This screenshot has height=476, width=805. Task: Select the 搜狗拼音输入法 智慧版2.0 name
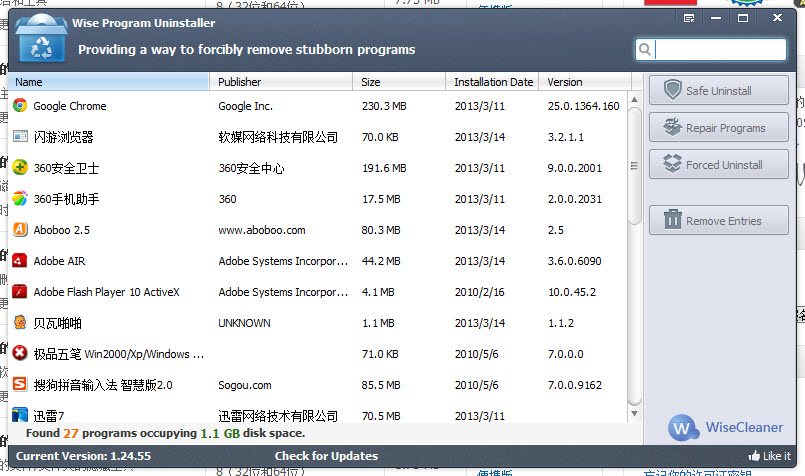click(x=103, y=385)
